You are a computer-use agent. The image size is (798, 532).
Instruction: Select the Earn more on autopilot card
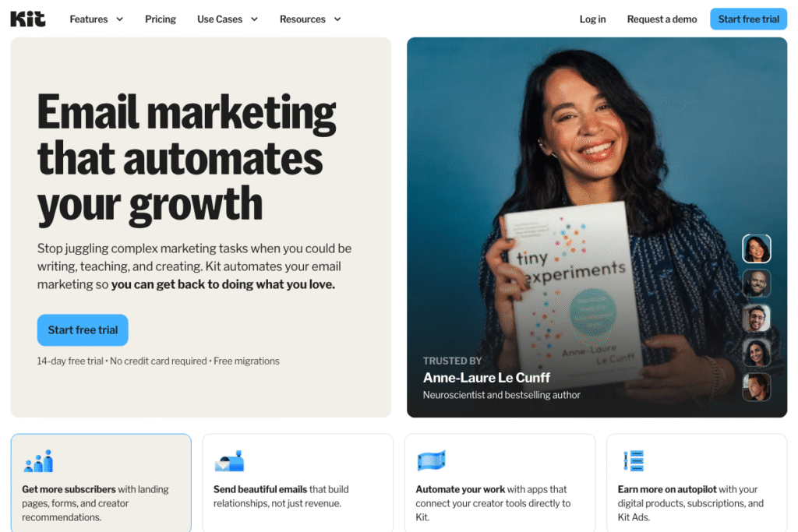click(697, 483)
